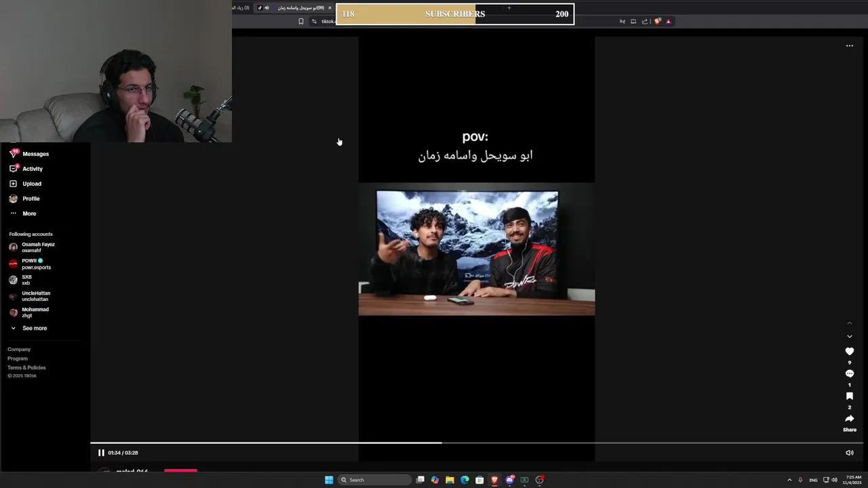This screenshot has height=488, width=868.
Task: Show hidden system tray icons
Action: coord(789,480)
